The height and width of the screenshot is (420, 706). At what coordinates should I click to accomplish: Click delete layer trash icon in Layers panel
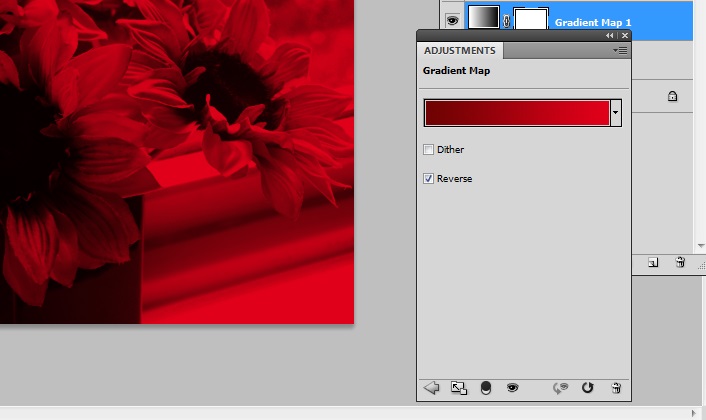click(680, 262)
